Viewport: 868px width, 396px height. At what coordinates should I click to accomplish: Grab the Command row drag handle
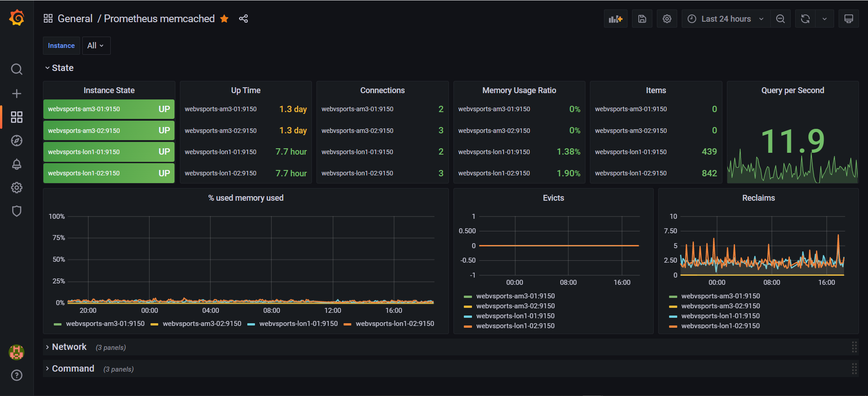pos(854,369)
